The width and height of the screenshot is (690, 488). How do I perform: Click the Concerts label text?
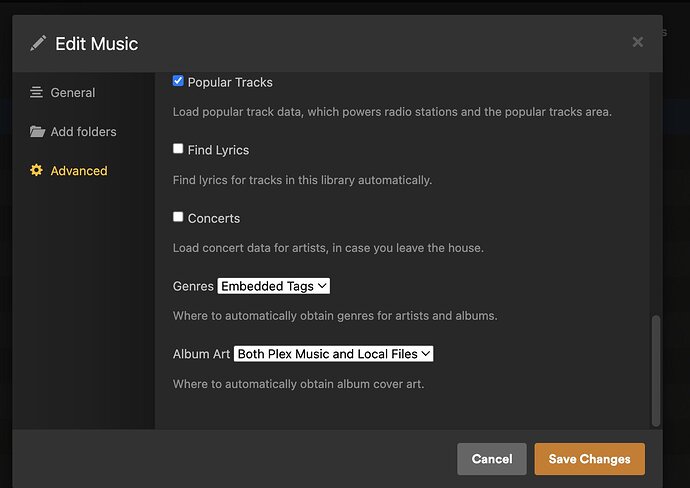[x=214, y=218]
